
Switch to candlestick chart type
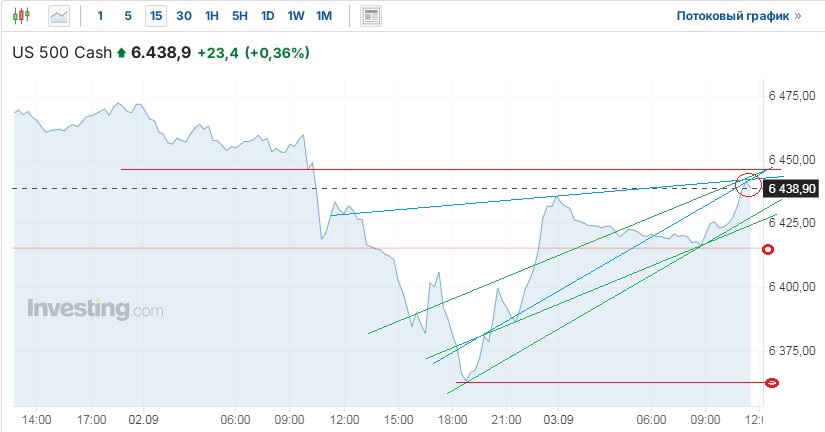(23, 16)
